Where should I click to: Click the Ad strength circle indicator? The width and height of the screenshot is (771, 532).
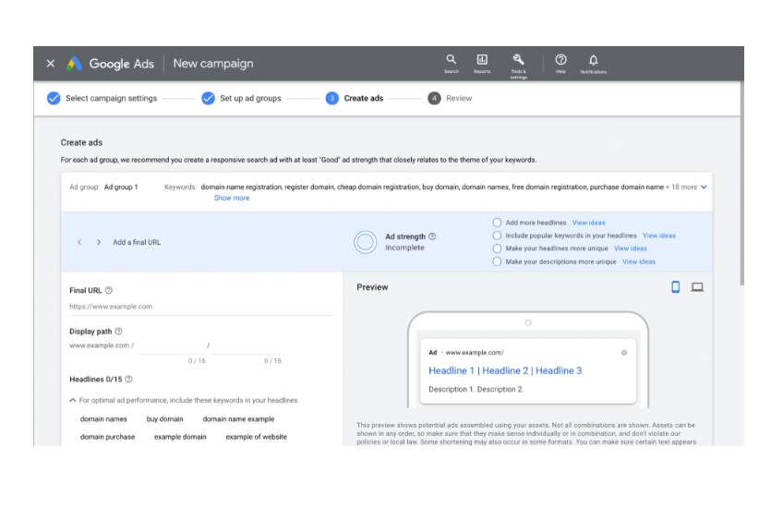tap(366, 242)
